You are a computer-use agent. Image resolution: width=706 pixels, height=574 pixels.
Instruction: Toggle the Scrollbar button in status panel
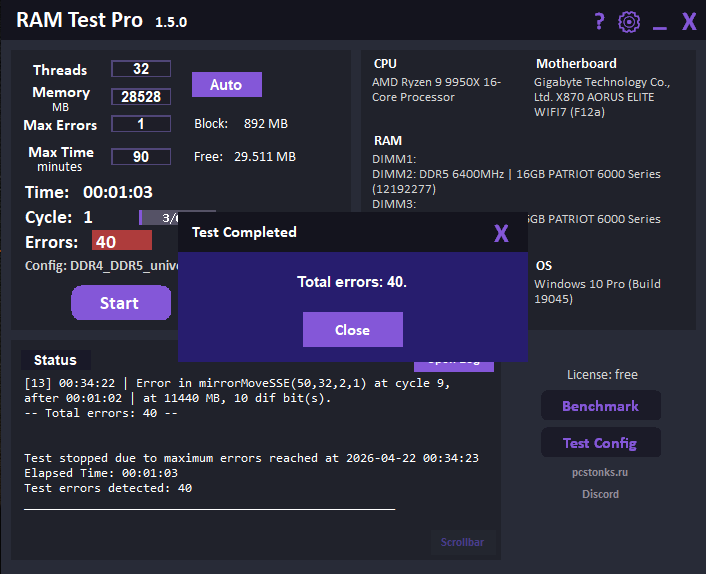point(462,542)
